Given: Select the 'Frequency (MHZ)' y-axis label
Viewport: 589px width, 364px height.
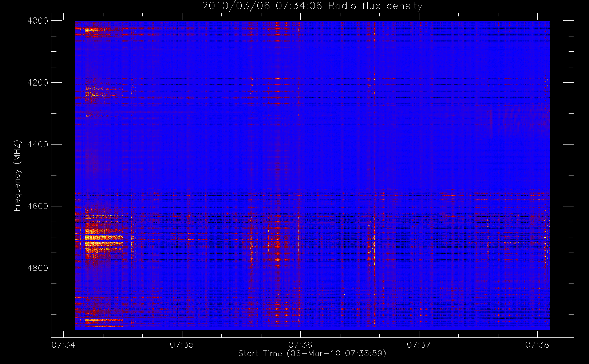Looking at the screenshot, I should pyautogui.click(x=17, y=175).
